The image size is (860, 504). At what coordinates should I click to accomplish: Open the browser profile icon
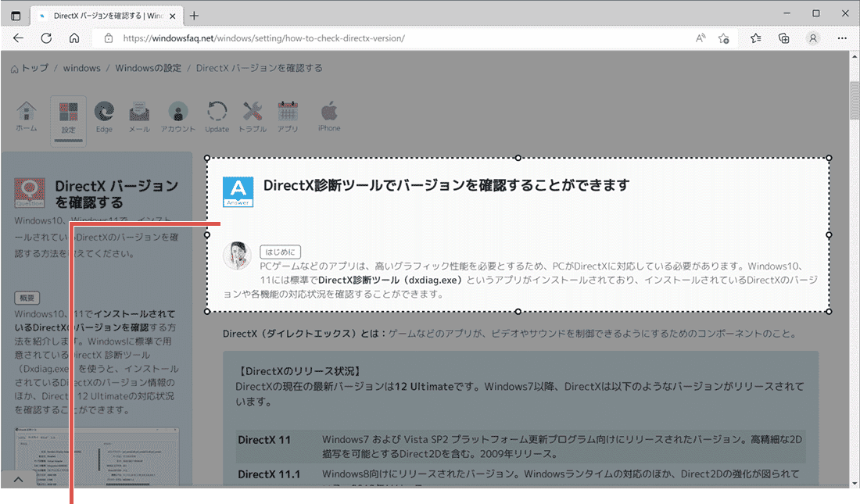pos(813,38)
